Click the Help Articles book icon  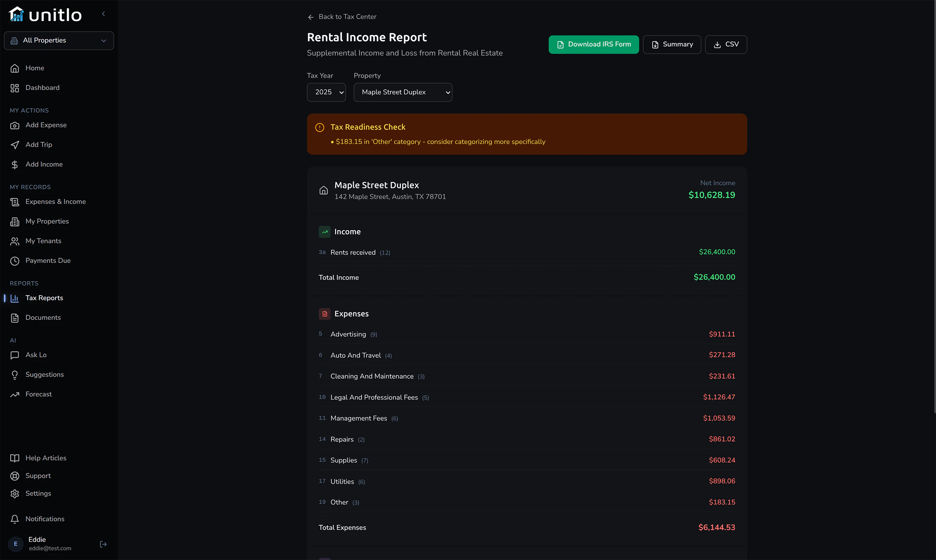click(15, 458)
